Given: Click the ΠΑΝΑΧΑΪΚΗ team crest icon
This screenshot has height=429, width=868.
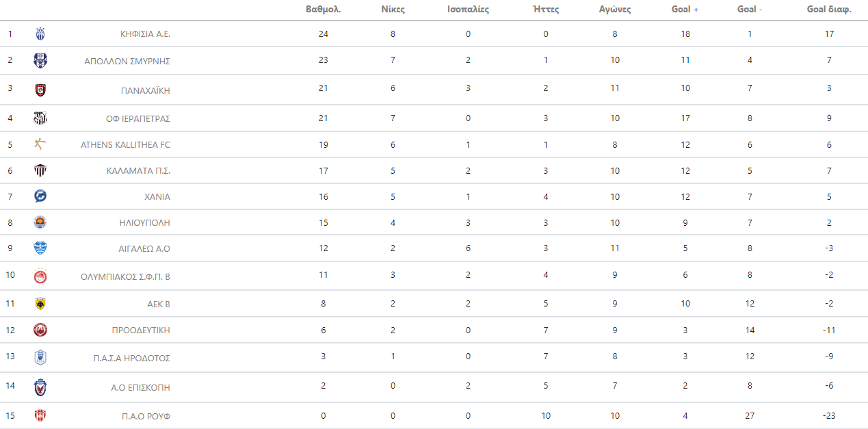Looking at the screenshot, I should click(40, 90).
